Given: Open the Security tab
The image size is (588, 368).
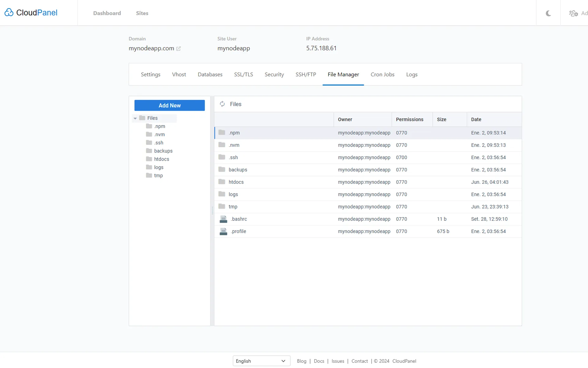Looking at the screenshot, I should coord(274,75).
